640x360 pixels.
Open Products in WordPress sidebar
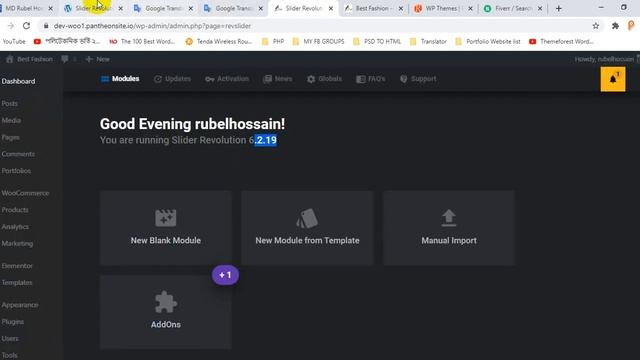tap(15, 210)
